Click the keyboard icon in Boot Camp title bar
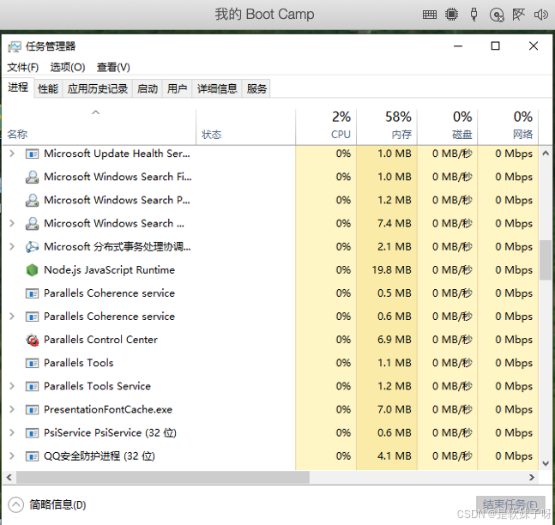Image resolution: width=555 pixels, height=525 pixels. 429,15
